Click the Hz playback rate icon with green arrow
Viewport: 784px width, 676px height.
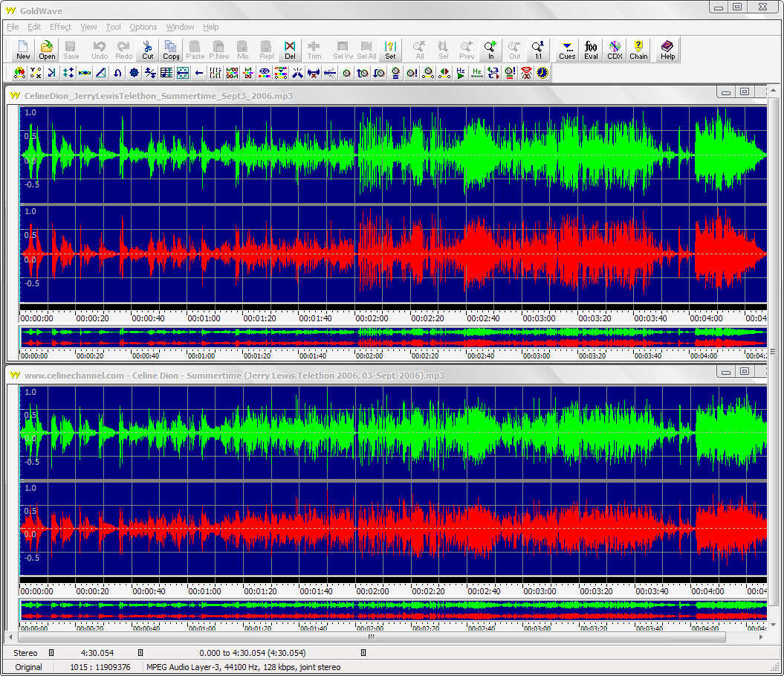(461, 73)
